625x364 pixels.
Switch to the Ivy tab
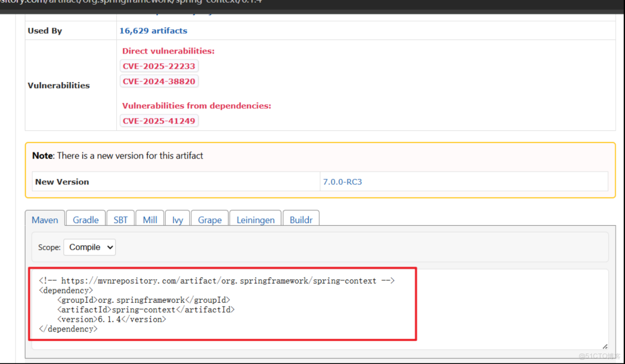[x=177, y=218]
